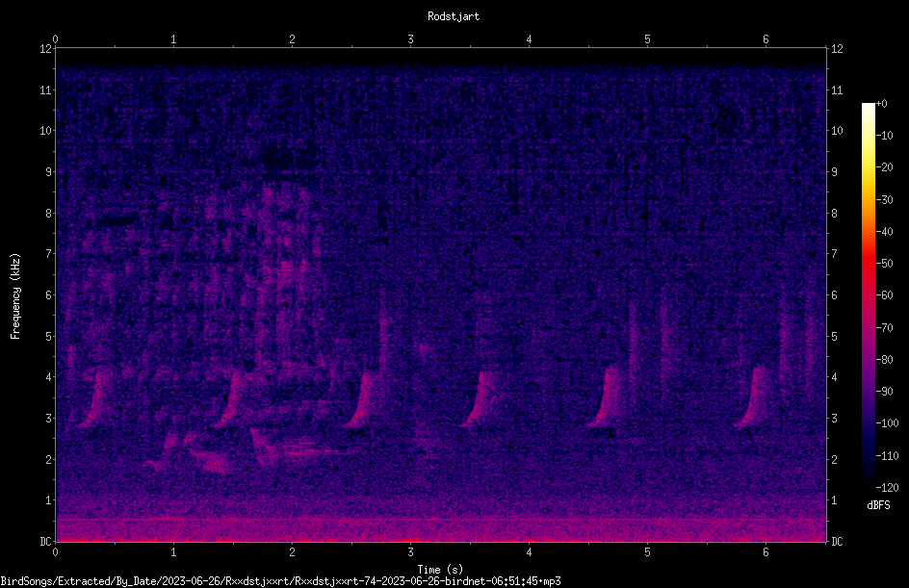Click the file path caption ending in .mp3
909x588 pixels.
pos(280,581)
